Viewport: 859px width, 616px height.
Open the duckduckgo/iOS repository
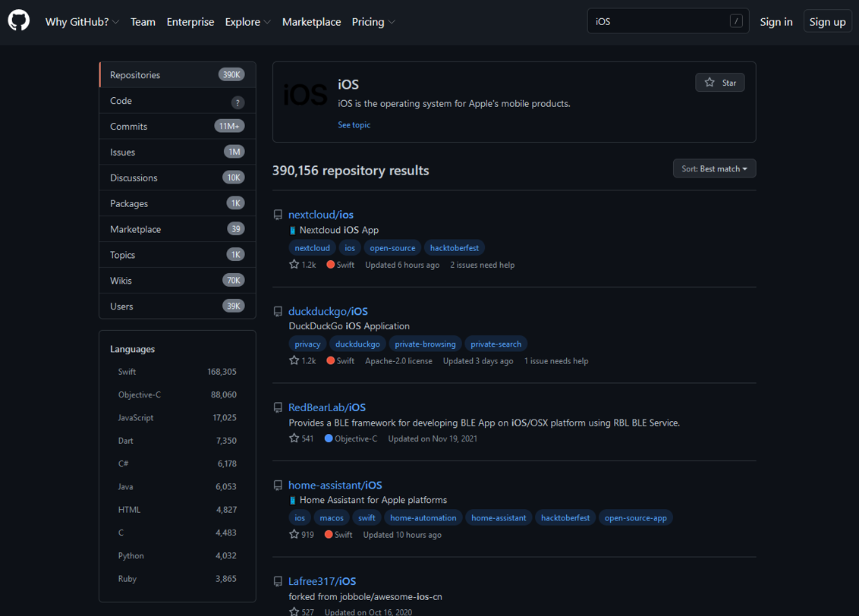[x=328, y=311]
